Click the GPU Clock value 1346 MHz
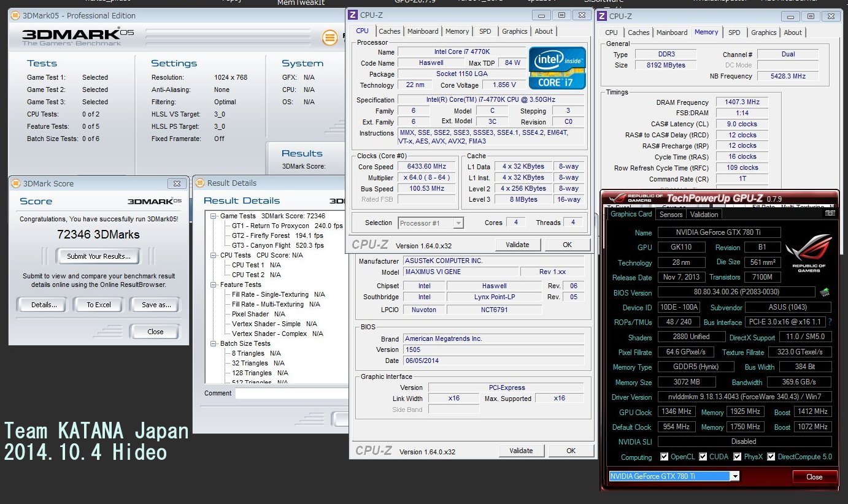The image size is (848, 504). click(677, 412)
